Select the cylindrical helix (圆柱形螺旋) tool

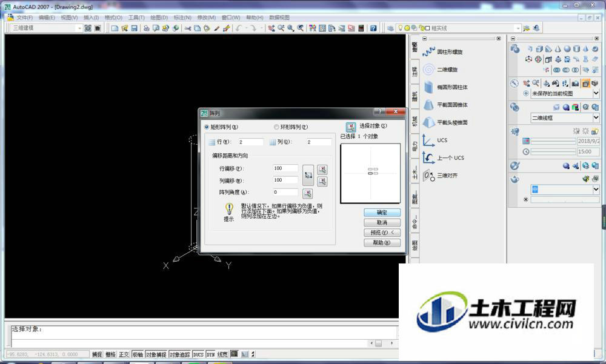pos(442,51)
